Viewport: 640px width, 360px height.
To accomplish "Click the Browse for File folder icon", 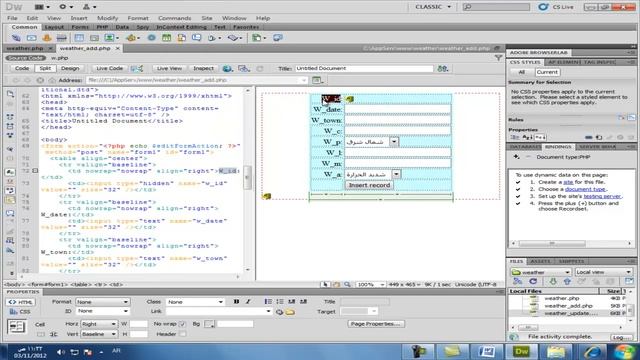I will pos(290,312).
